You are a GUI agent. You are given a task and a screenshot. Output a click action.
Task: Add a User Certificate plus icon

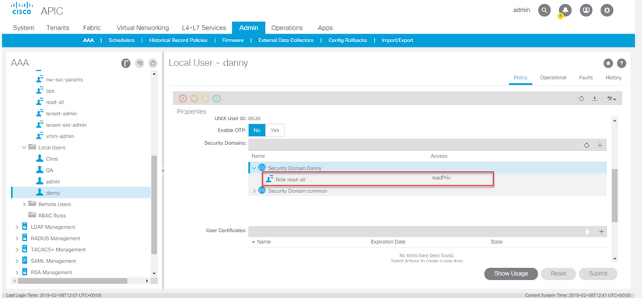[x=601, y=232]
